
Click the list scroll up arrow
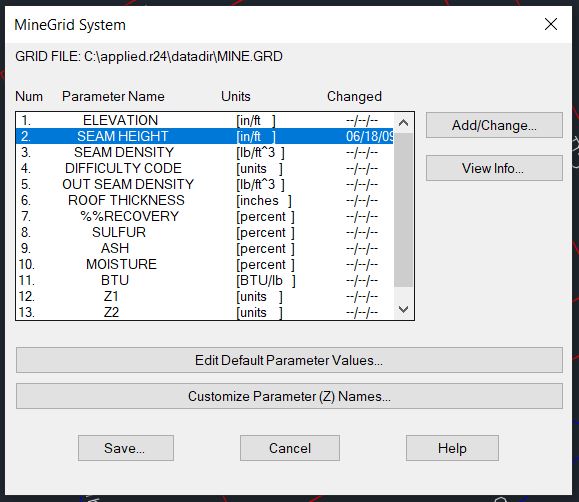coord(403,122)
